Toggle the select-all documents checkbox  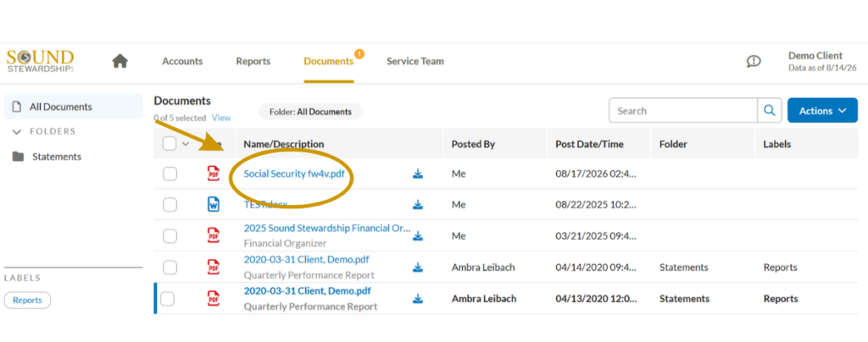point(170,144)
